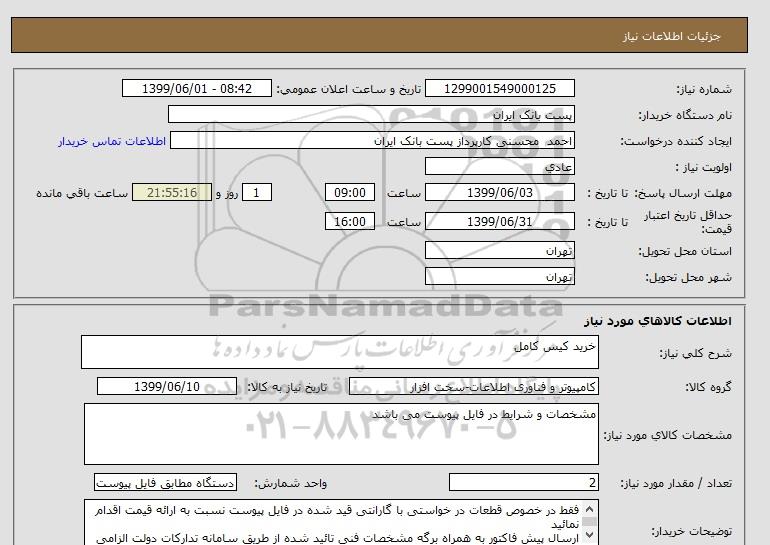Click the label شماره نیاز
Image resolution: width=770 pixels, height=545 pixels.
click(x=704, y=89)
